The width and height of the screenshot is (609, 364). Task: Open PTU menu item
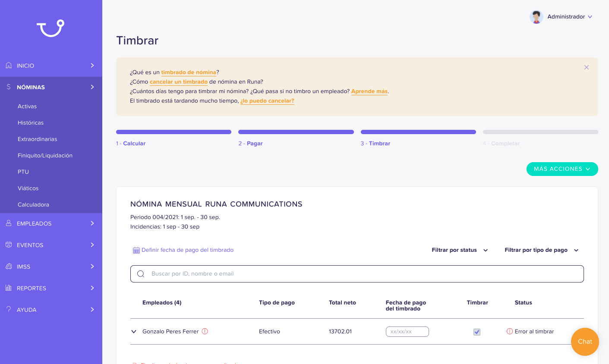tap(23, 172)
